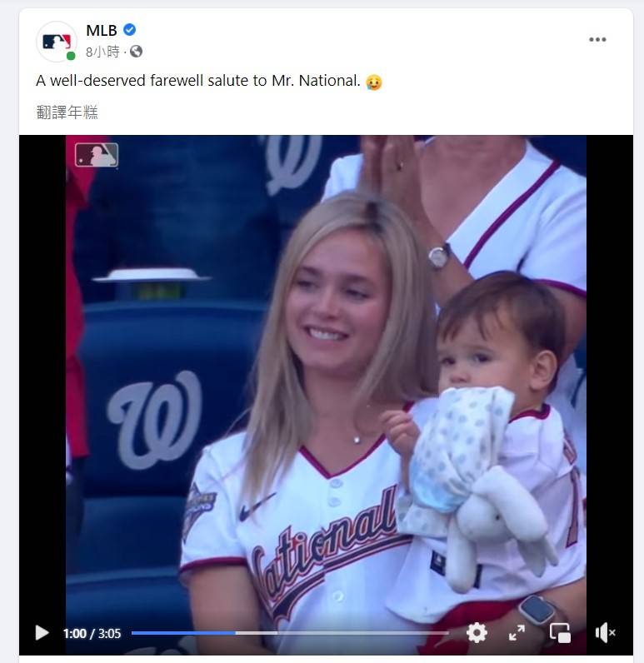
Task: Enter fullscreen with the expand arrows icon
Action: point(517,633)
